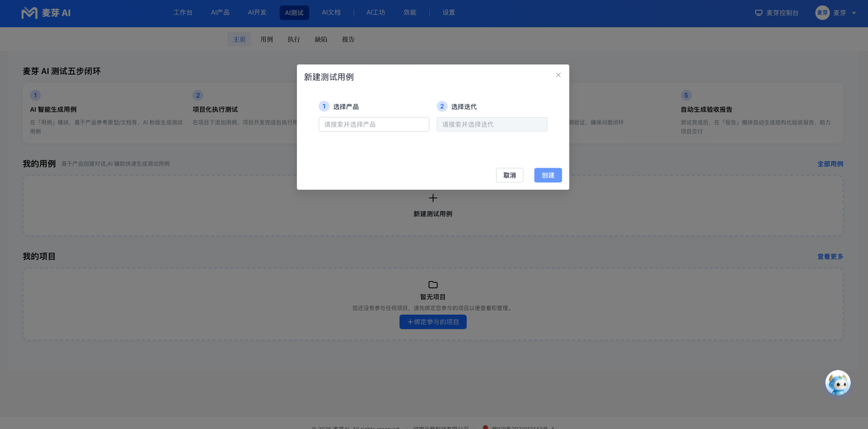Click the monitor icon beside 麦芽控制台
Viewport: 868px width, 429px height.
759,13
